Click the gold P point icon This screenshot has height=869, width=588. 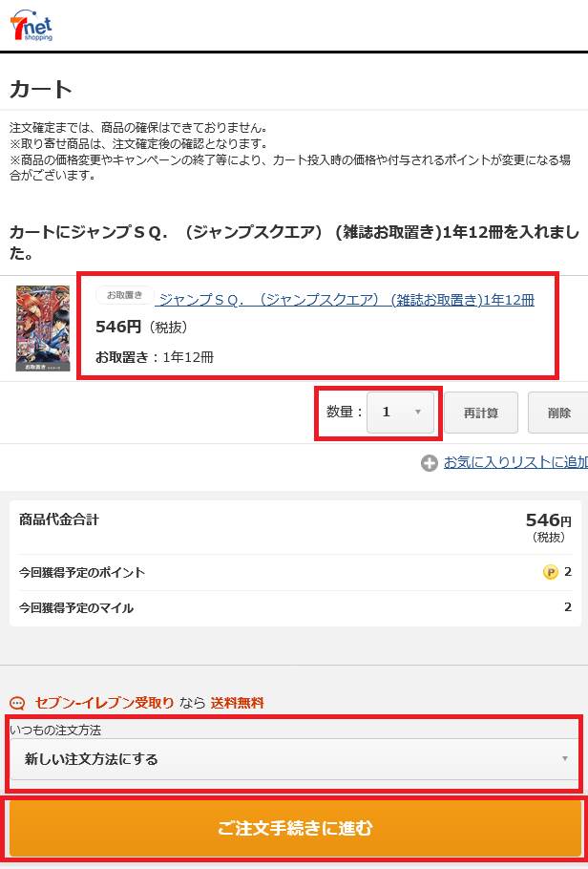point(550,572)
